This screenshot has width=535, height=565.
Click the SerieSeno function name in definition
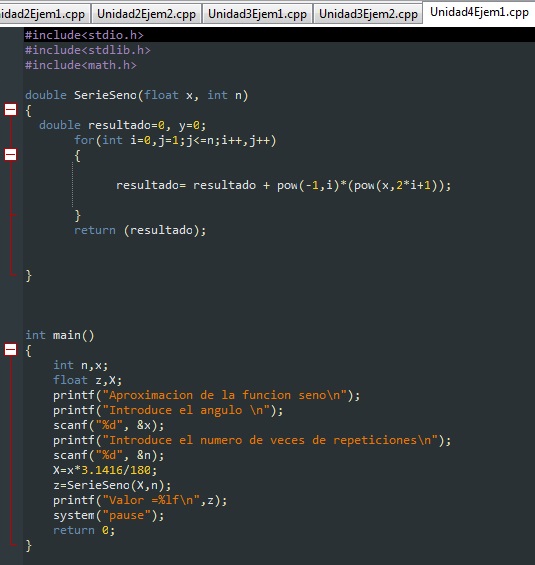pyautogui.click(x=105, y=95)
